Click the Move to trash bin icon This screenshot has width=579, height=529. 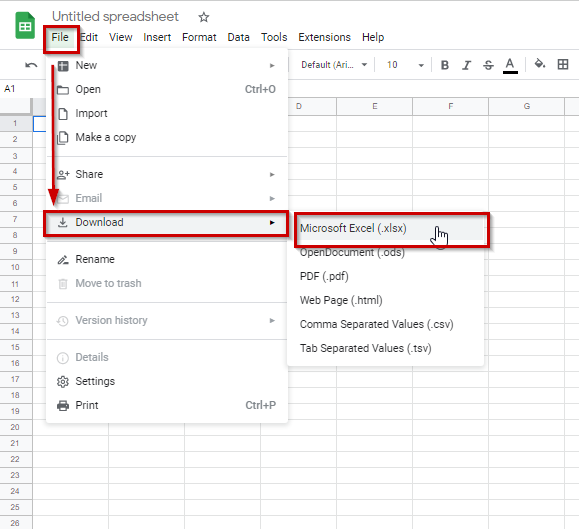pos(63,284)
